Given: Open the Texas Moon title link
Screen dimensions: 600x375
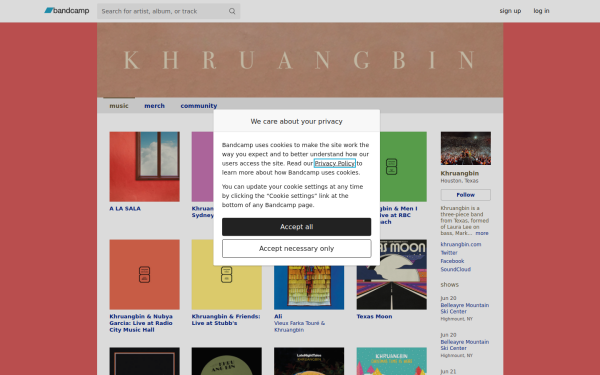Looking at the screenshot, I should pyautogui.click(x=374, y=316).
